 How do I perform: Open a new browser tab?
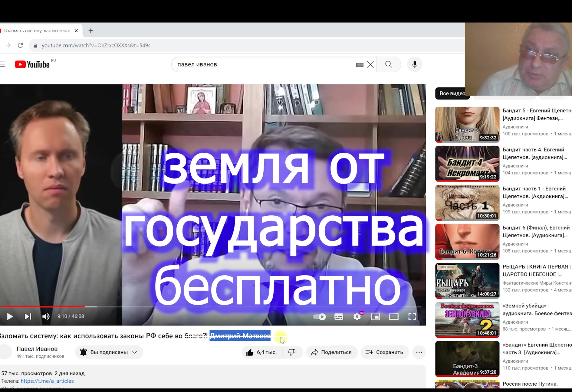[91, 31]
